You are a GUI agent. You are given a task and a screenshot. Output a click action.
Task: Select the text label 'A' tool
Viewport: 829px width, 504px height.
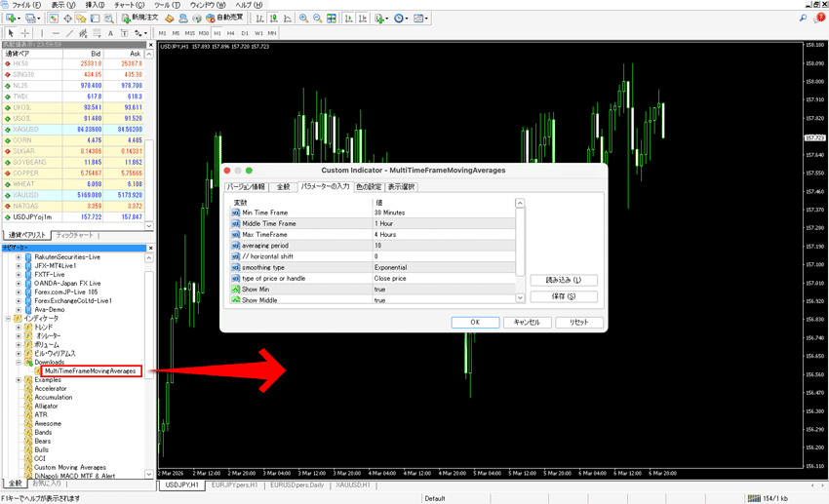point(111,33)
